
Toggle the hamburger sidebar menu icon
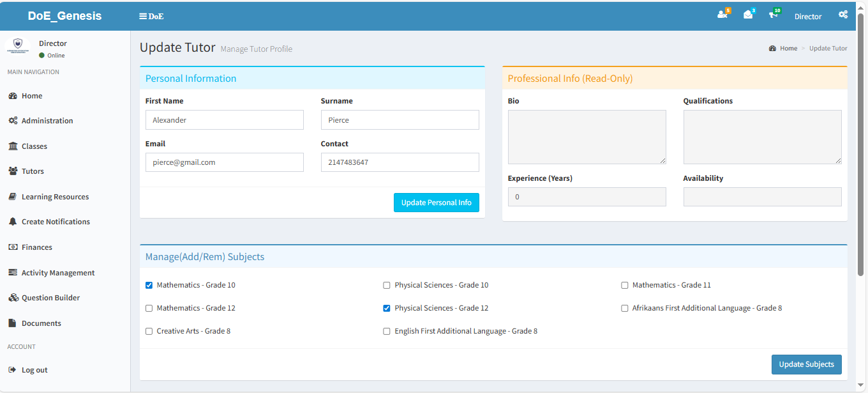pyautogui.click(x=143, y=16)
